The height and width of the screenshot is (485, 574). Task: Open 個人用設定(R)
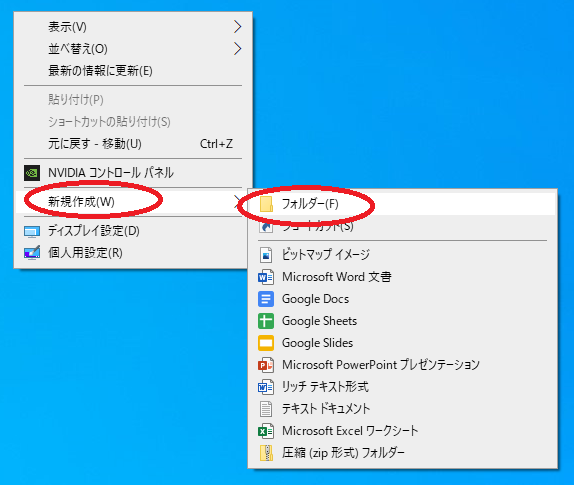[x=133, y=253]
